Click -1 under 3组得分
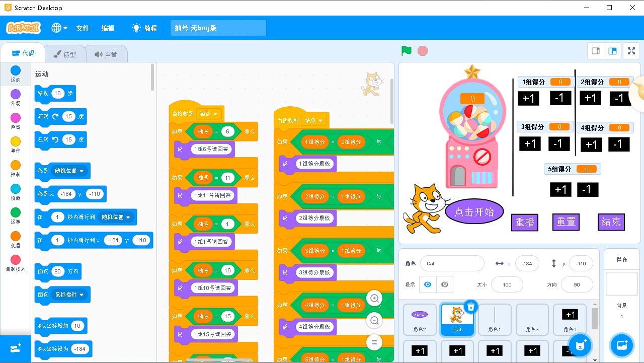The height and width of the screenshot is (363, 644). pos(558,144)
